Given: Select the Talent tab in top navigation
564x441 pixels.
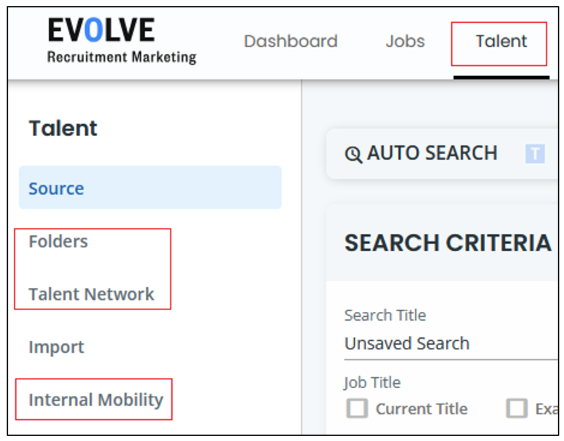Looking at the screenshot, I should pos(501,41).
